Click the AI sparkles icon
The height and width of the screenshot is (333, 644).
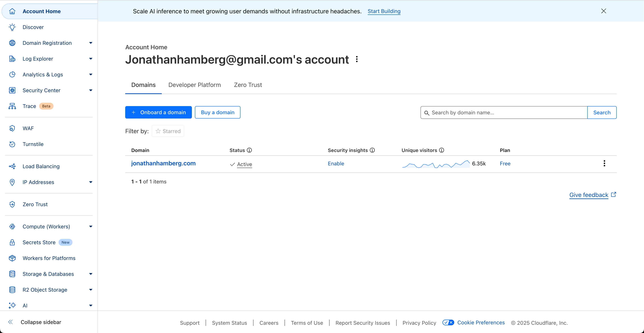[12, 306]
